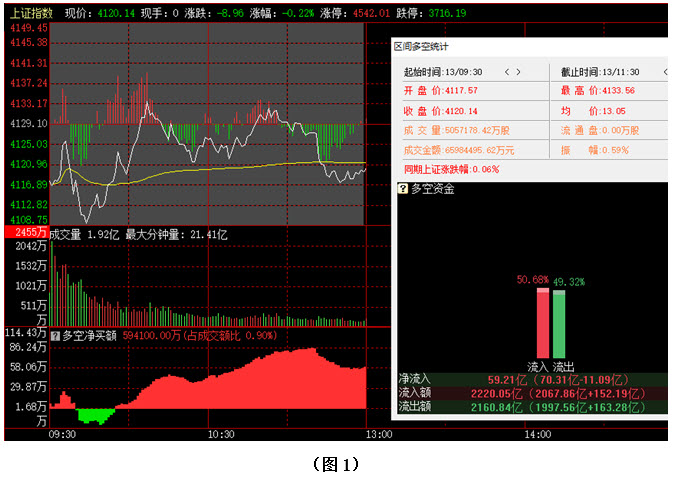Click the 成交量 1.92亿 volume label
The width and height of the screenshot is (673, 484).
84,233
